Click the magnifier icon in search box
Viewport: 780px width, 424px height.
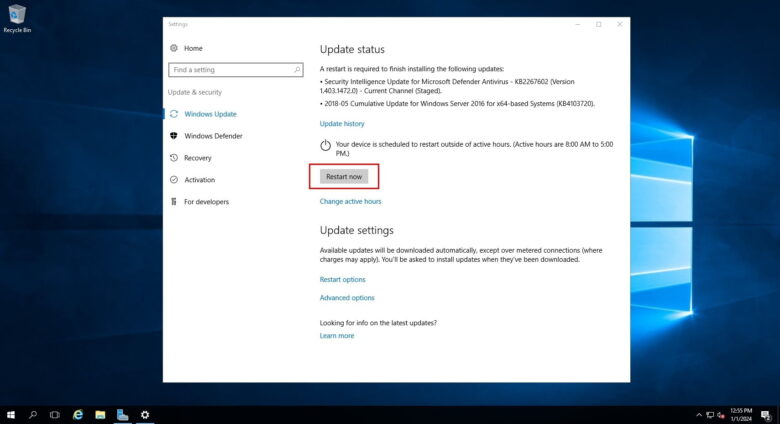pyautogui.click(x=297, y=70)
